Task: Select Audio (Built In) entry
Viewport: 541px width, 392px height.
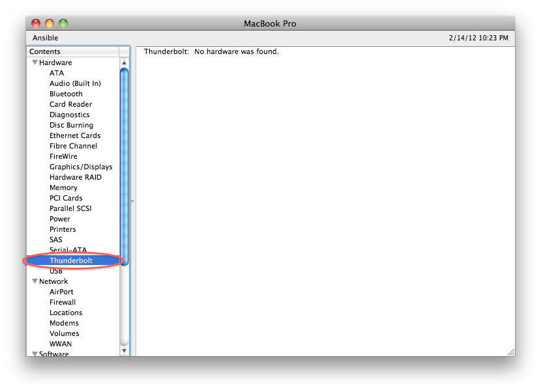Action: coord(75,83)
